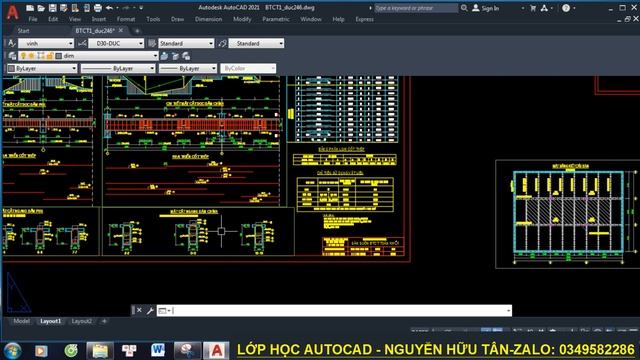The image size is (640, 360).
Task: Expand Quick Access Toolbar customize arrow
Action: pyautogui.click(x=141, y=8)
